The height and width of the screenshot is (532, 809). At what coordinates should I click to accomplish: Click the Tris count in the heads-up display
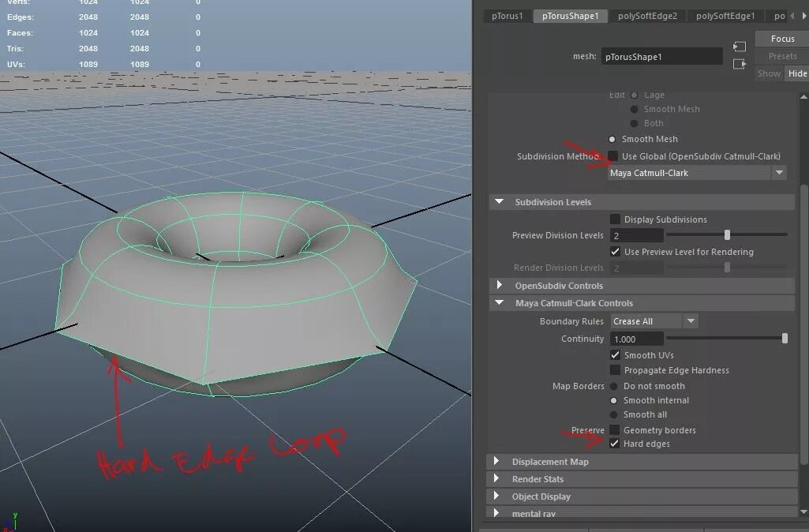pos(88,48)
